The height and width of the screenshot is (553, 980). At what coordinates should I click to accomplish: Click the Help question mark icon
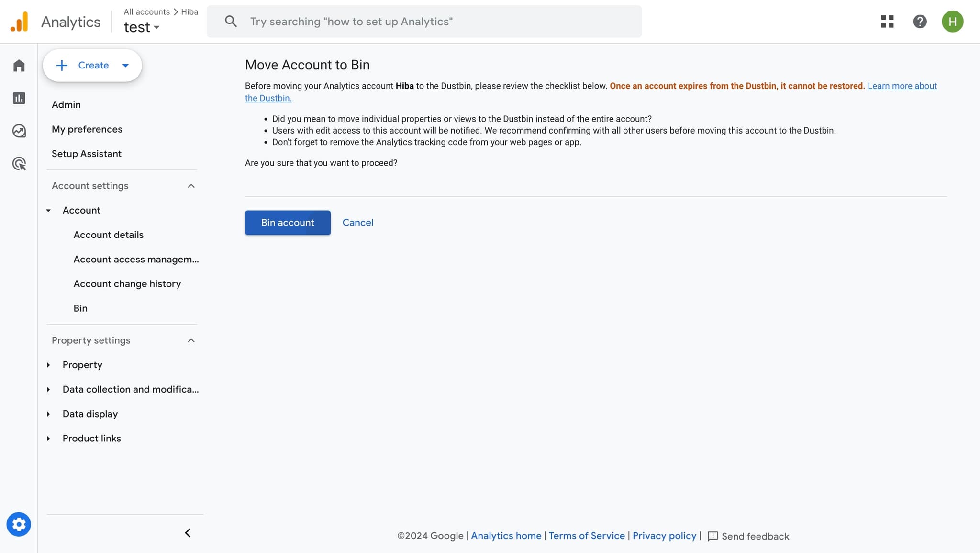[920, 22]
